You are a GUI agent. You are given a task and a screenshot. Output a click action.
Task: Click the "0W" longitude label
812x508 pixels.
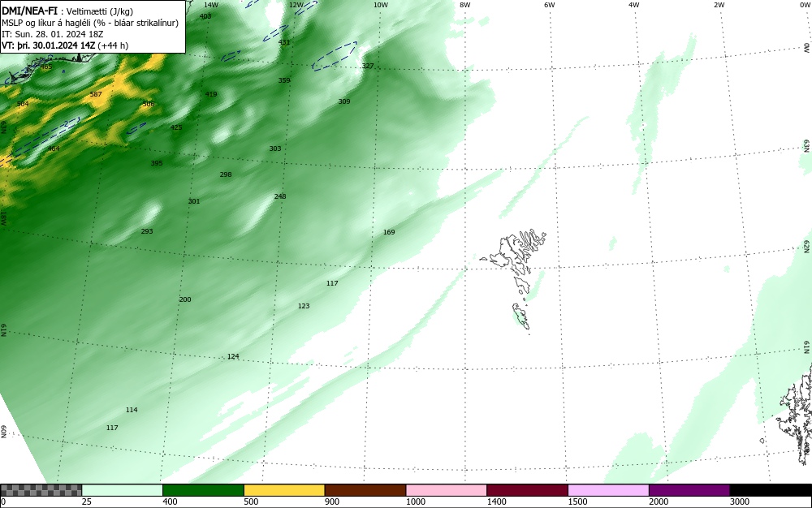(805, 5)
